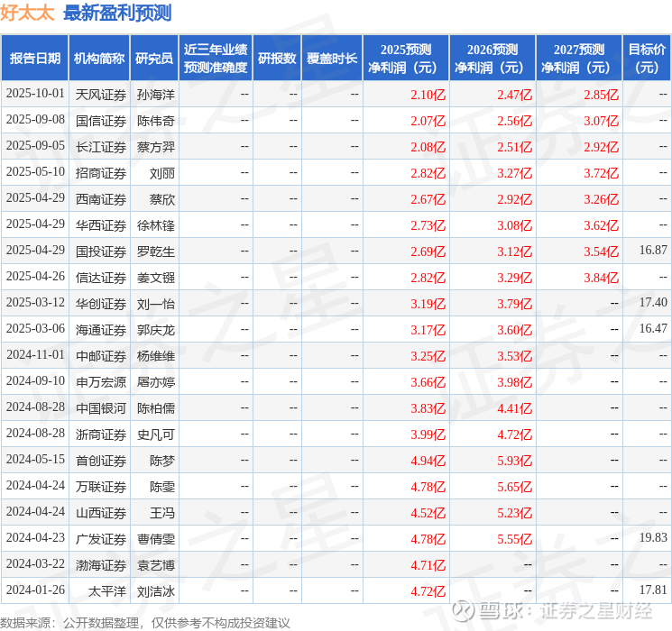
Task: Click the 首创证券 institution cell
Action: pyautogui.click(x=101, y=461)
